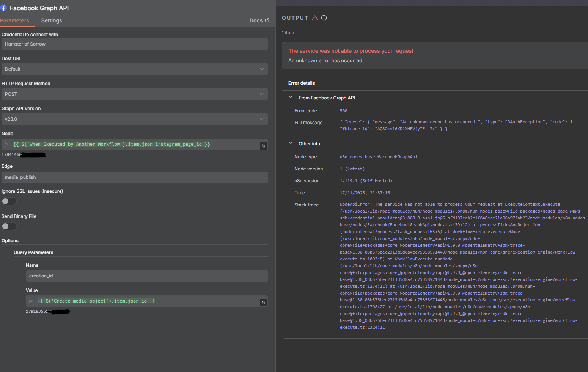Collapse the Other info section
588x372 pixels.
(291, 143)
